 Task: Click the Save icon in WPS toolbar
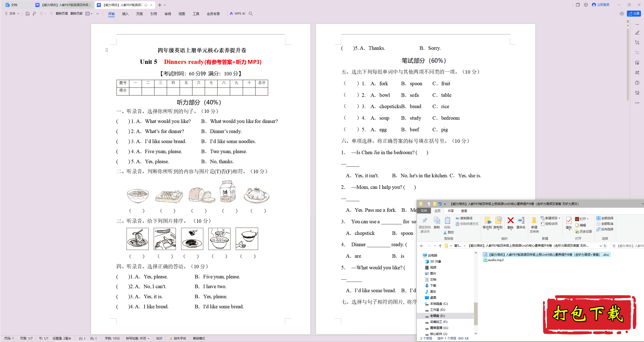coord(28,14)
